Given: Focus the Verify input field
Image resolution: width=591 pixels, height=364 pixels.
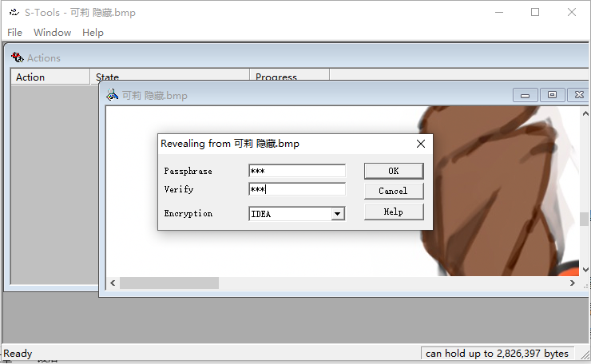Looking at the screenshot, I should click(297, 190).
